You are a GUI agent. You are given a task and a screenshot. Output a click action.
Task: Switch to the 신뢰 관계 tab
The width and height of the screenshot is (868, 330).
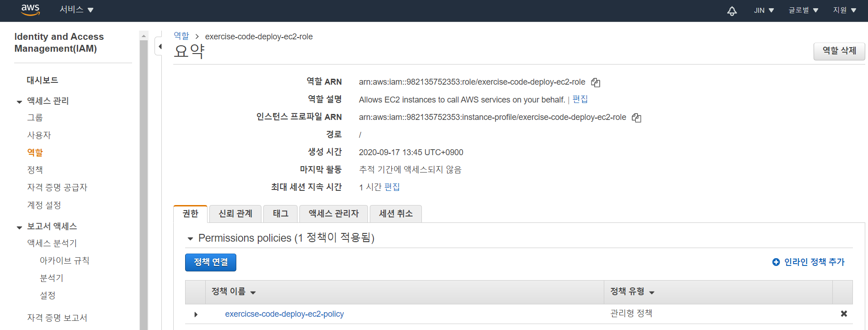(235, 214)
